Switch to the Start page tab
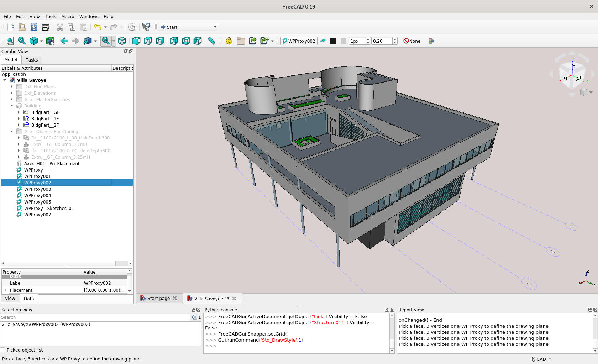Viewport: 598px width, 364px height. 158,298
